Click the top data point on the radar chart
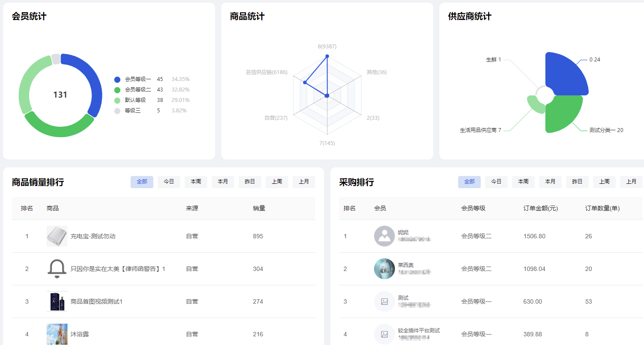644x345 pixels. coord(327,56)
